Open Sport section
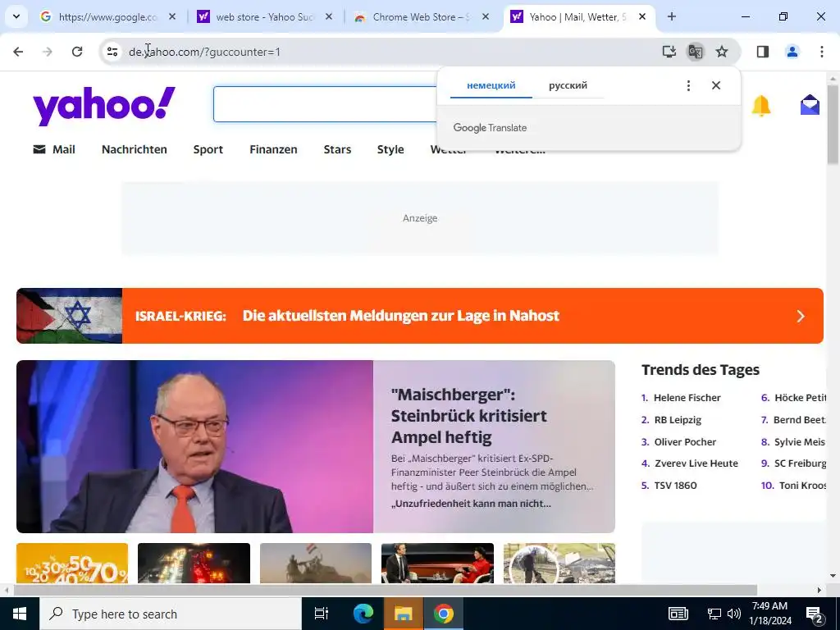This screenshot has width=840, height=630. point(208,150)
